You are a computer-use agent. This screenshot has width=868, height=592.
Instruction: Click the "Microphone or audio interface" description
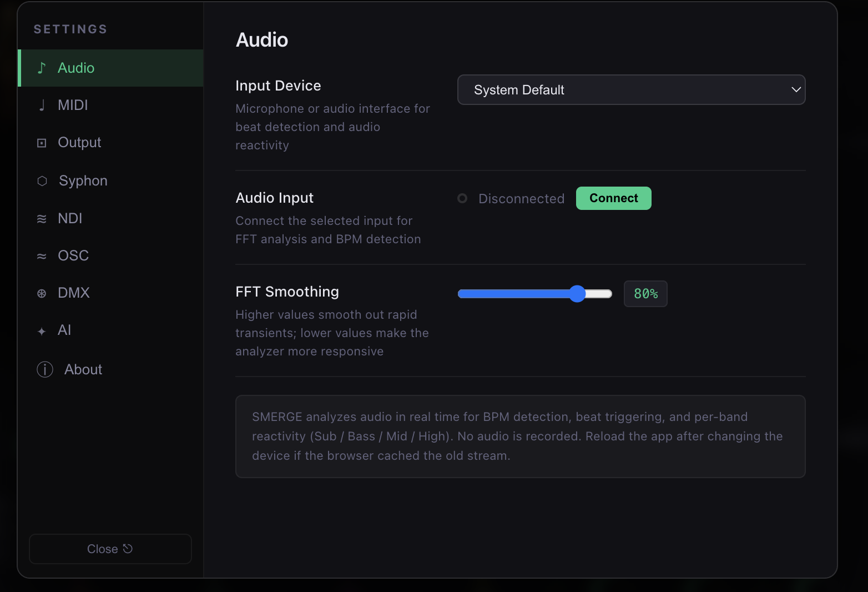(x=333, y=127)
